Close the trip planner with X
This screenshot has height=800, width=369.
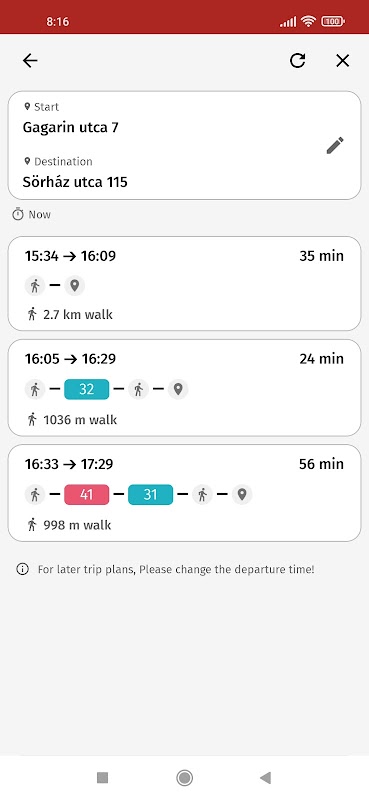[x=342, y=61]
